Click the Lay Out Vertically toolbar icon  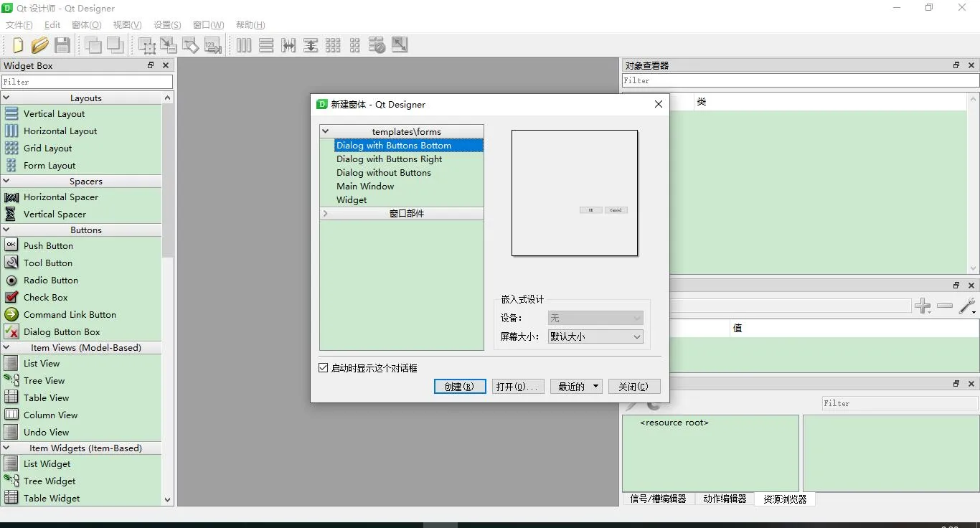(x=266, y=45)
